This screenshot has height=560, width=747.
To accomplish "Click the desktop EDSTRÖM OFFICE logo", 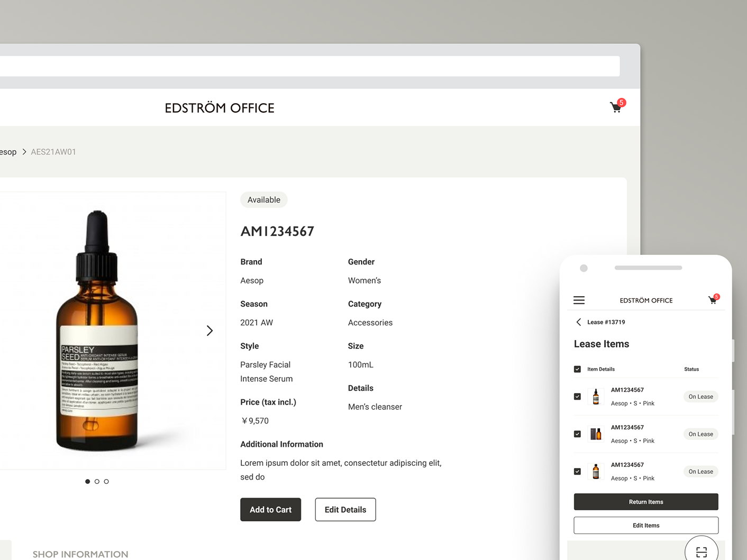I will click(x=220, y=108).
